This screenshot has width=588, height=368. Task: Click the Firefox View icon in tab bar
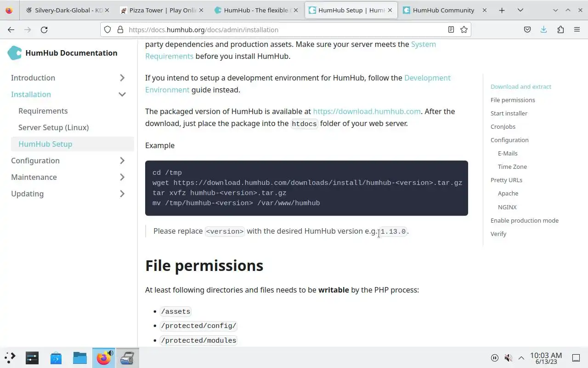click(9, 10)
